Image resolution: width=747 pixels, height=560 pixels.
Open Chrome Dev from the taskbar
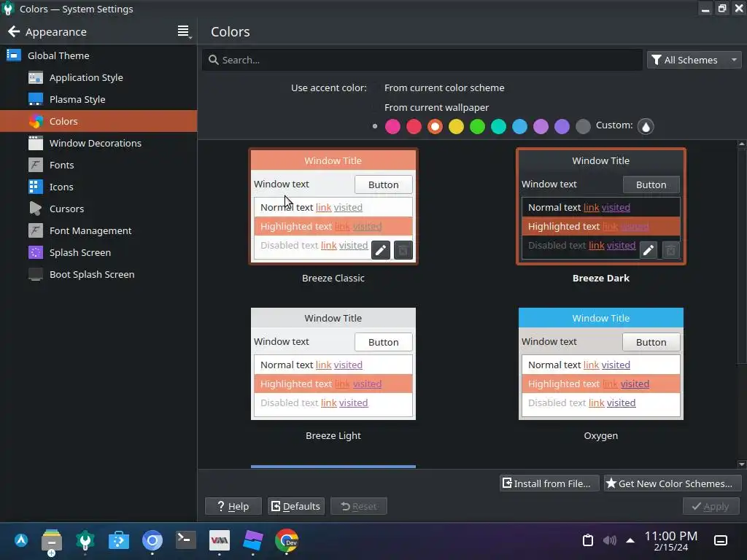[x=286, y=540]
